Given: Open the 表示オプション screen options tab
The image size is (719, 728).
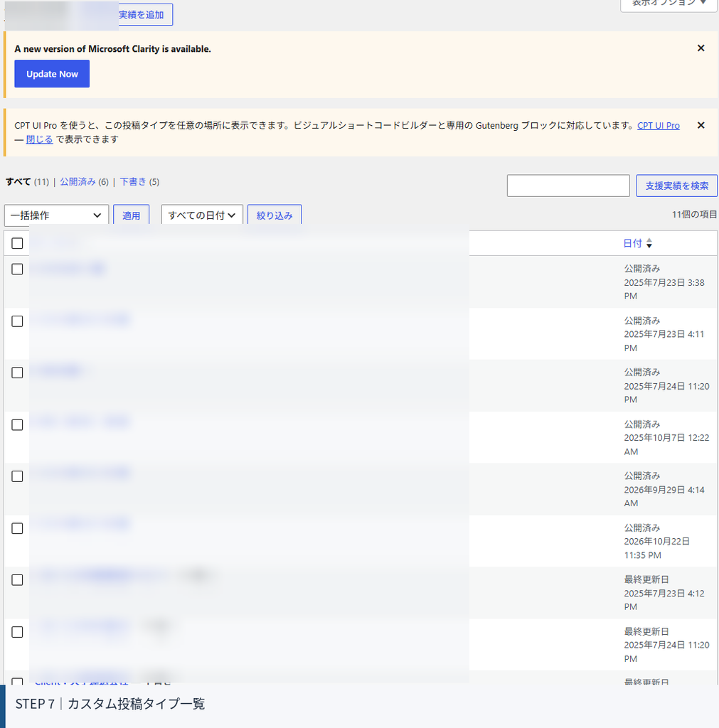Looking at the screenshot, I should coord(669,5).
